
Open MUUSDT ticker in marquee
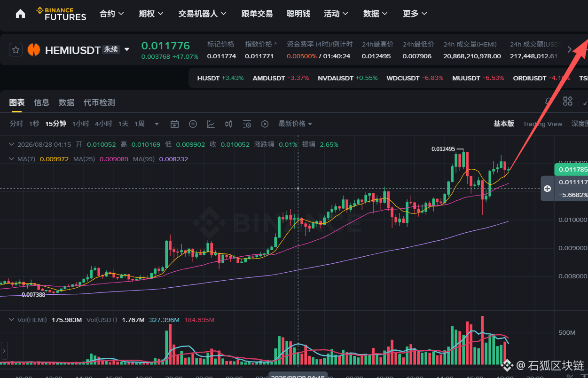478,78
